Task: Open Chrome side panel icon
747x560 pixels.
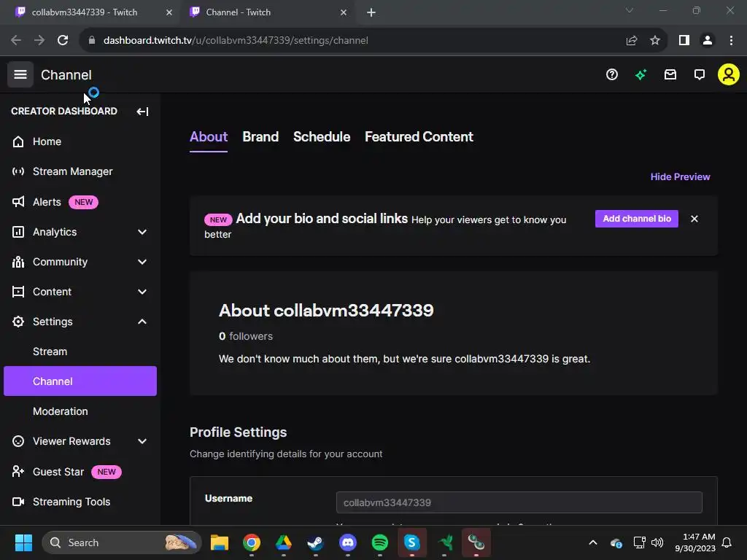Action: pyautogui.click(x=684, y=41)
